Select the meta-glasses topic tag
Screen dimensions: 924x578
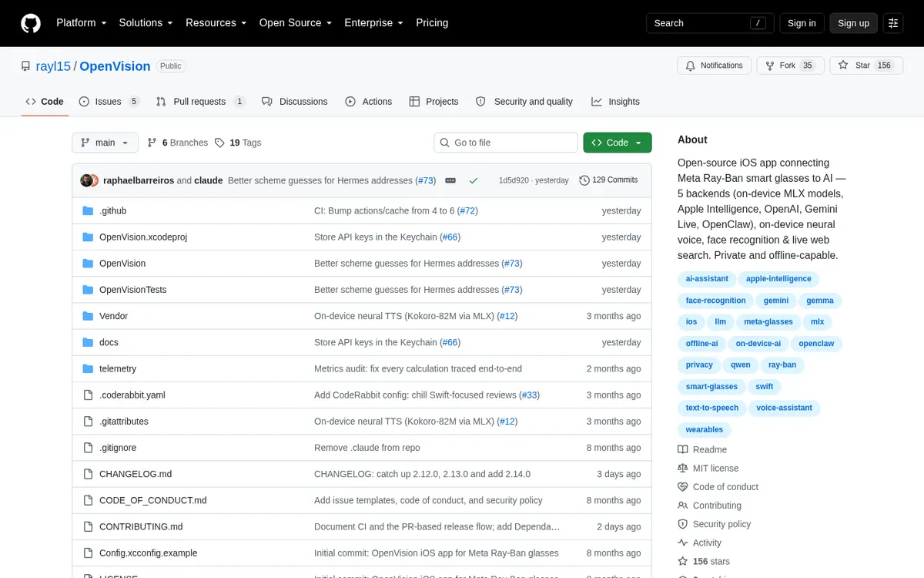pyautogui.click(x=768, y=322)
